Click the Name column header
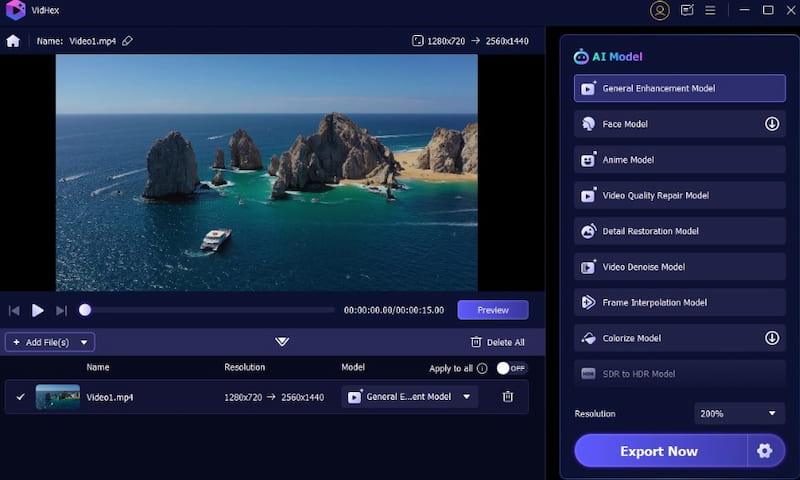 pyautogui.click(x=98, y=367)
